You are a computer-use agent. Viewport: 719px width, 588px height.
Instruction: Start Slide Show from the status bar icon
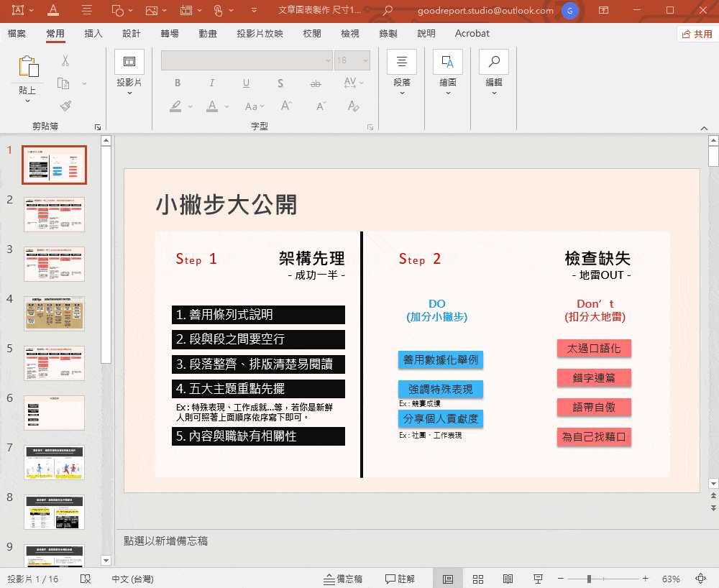537,578
